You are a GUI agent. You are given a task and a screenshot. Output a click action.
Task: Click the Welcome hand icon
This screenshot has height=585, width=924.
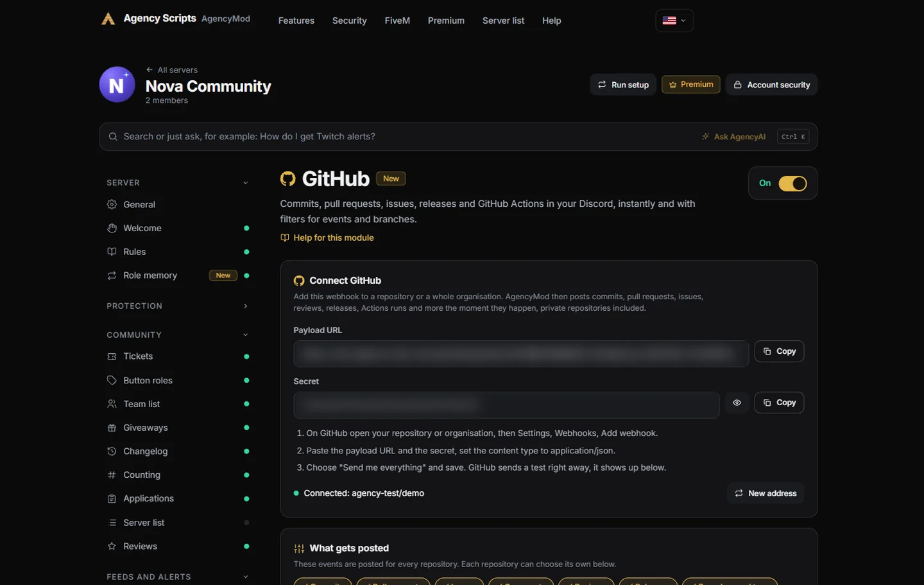point(112,229)
